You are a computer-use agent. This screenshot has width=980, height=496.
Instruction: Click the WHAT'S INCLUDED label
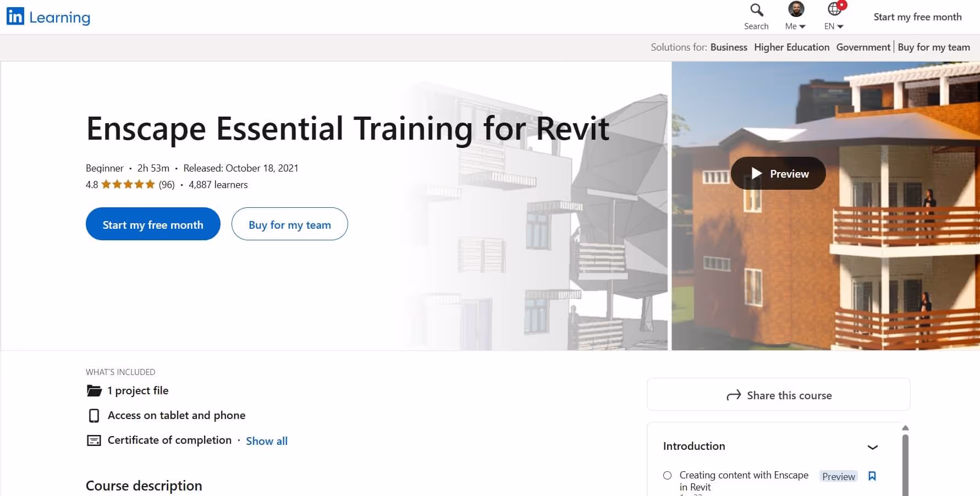[x=120, y=372]
